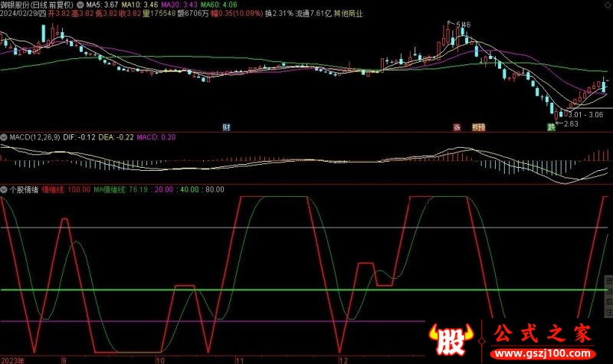The width and height of the screenshot is (613, 364).
Task: Click the 3.01 - 3.06 gap label
Action: (585, 114)
